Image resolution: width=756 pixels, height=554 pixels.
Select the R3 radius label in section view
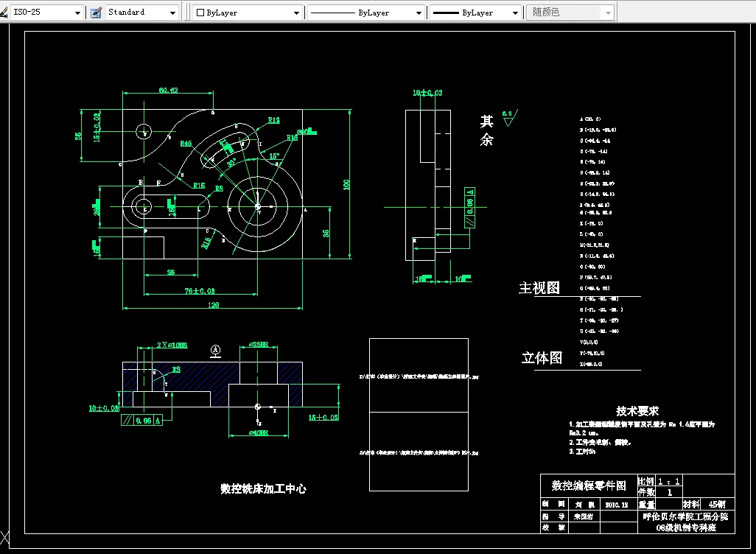[176, 369]
